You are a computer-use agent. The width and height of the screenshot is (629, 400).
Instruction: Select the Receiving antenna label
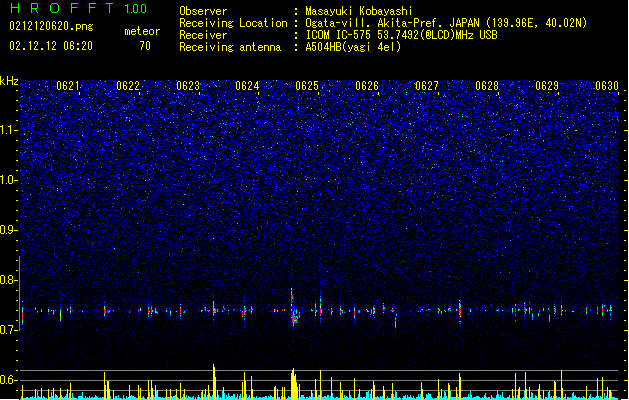pyautogui.click(x=230, y=47)
